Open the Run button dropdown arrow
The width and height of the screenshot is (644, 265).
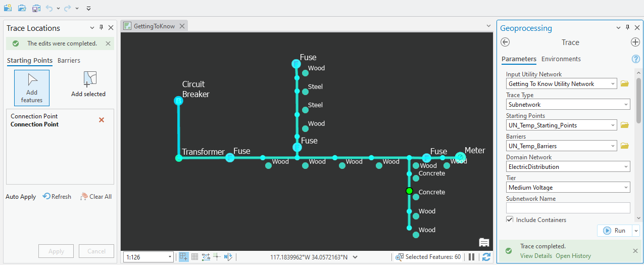(636, 231)
